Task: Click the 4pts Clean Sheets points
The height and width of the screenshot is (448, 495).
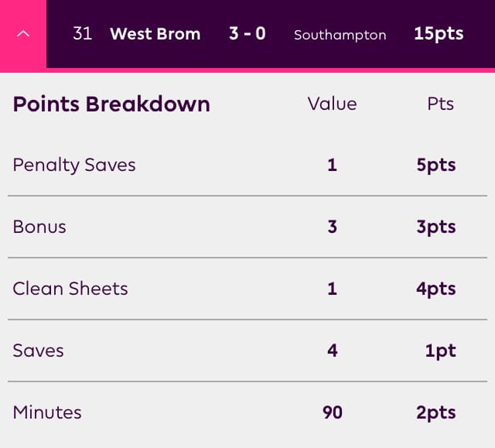Action: pyautogui.click(x=436, y=289)
